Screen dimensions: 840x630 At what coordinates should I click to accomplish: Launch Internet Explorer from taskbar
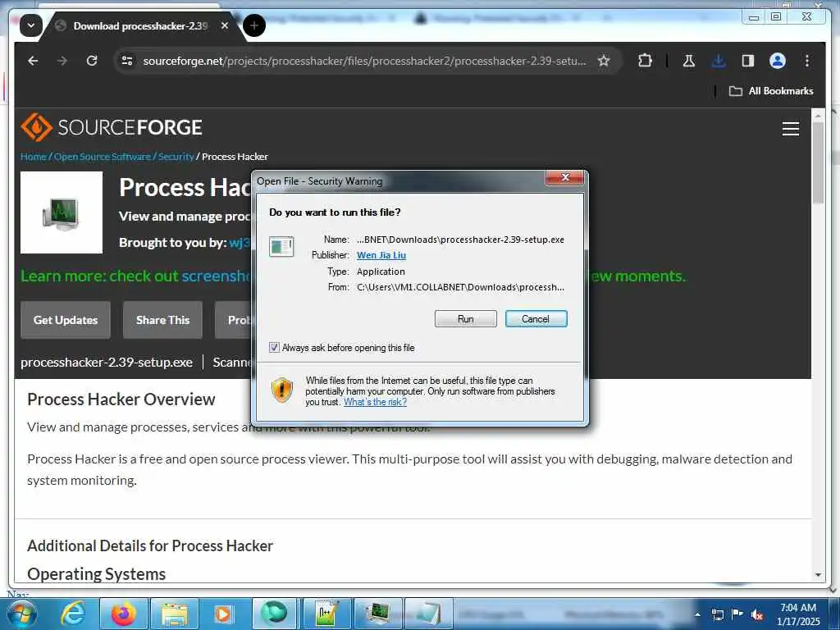coord(72,614)
